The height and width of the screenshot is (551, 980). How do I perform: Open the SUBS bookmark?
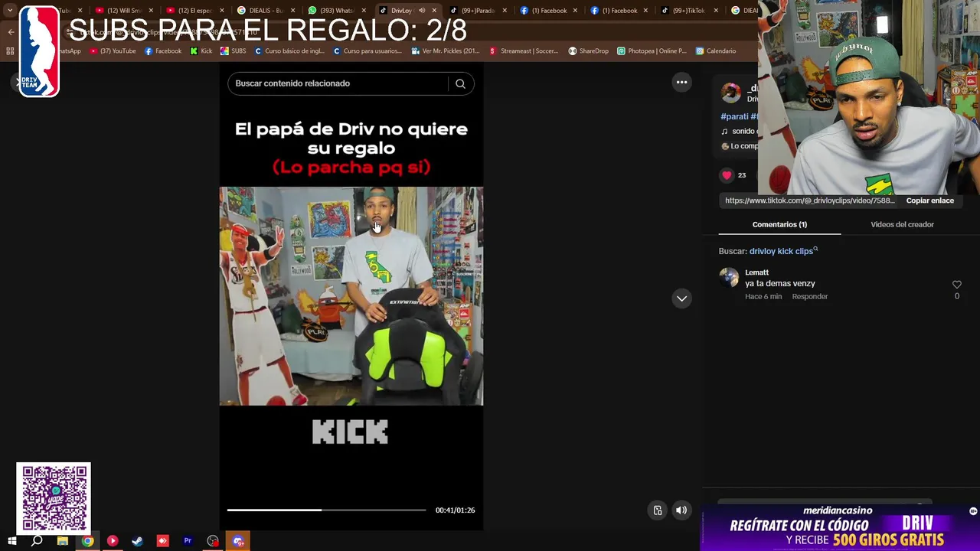pos(234,51)
